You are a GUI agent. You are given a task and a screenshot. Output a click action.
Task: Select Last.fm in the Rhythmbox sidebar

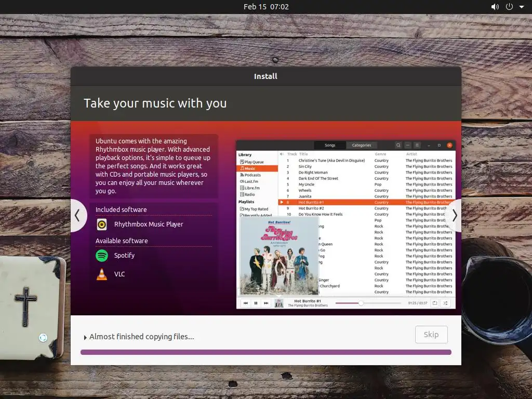[x=249, y=181]
